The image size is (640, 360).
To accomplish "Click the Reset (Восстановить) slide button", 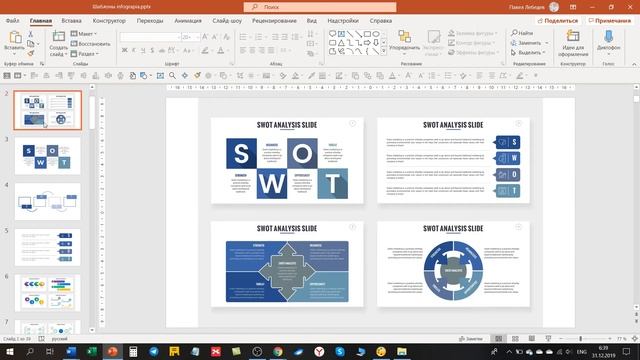I will click(90, 44).
